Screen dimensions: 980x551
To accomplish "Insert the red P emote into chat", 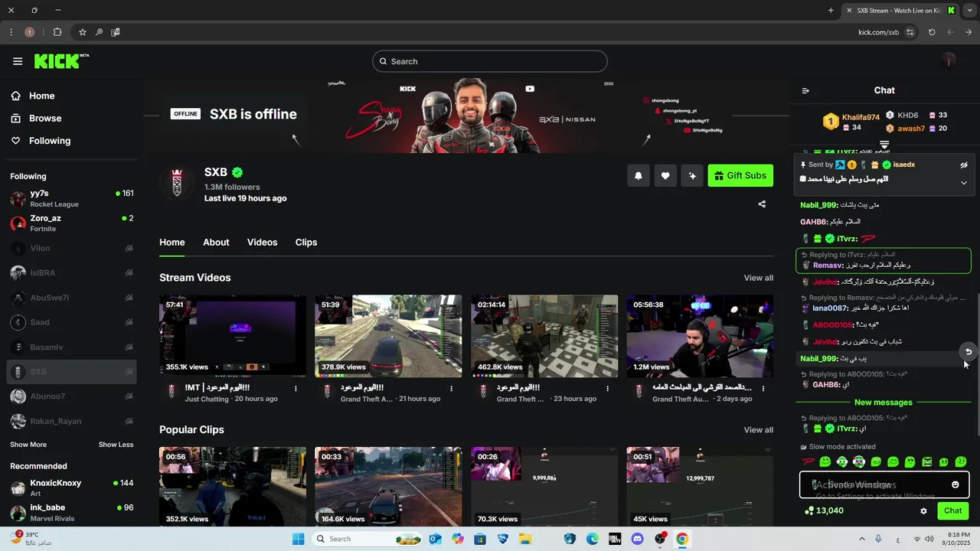I will 808,461.
